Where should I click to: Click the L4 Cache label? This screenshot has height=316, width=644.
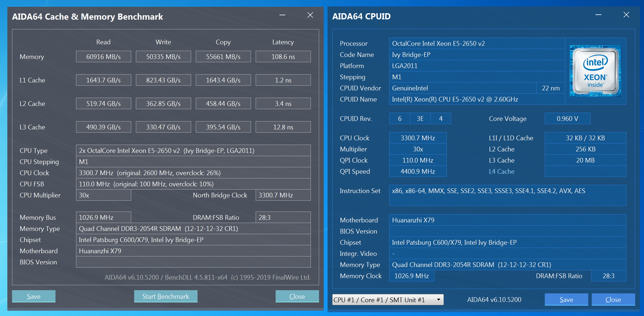tap(502, 171)
